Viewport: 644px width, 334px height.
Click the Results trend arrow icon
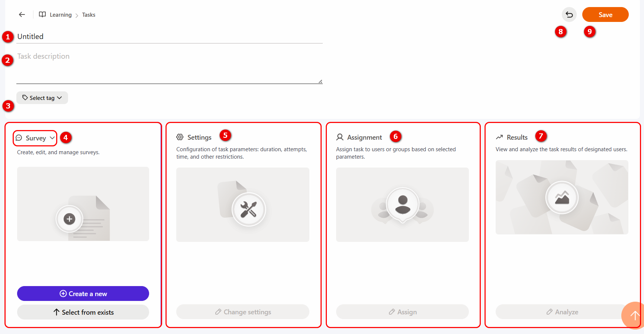[x=499, y=137]
